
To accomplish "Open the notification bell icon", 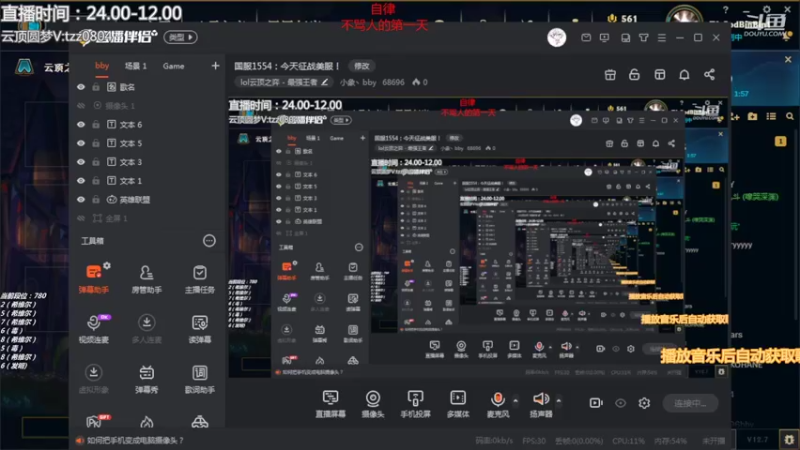I will pyautogui.click(x=684, y=74).
